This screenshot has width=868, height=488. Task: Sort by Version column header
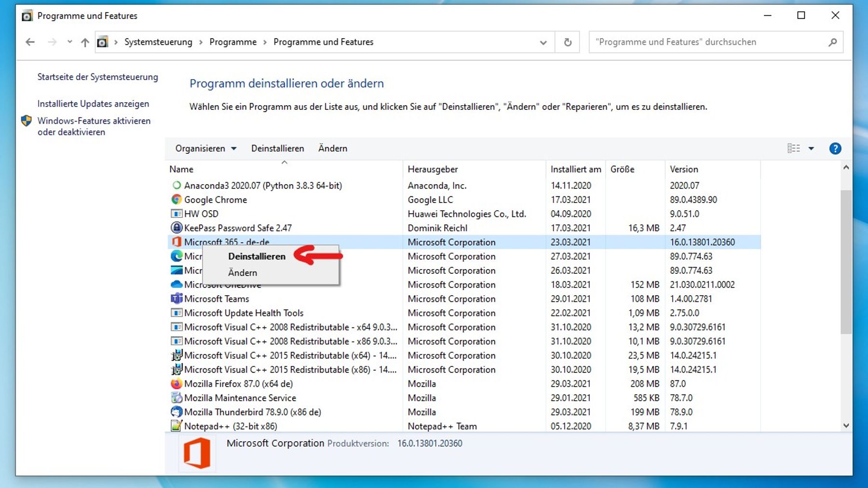713,169
